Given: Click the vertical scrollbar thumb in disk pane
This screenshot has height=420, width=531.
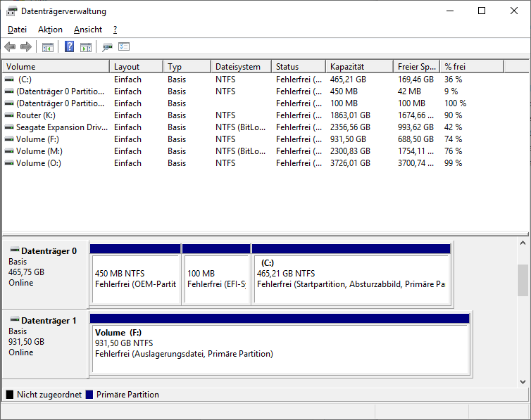Looking at the screenshot, I should (x=523, y=280).
